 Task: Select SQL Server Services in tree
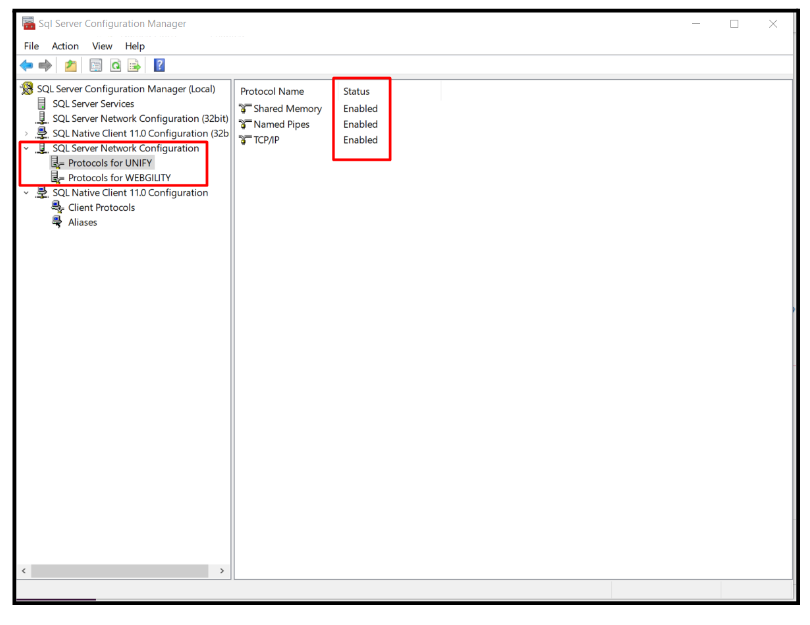click(93, 104)
